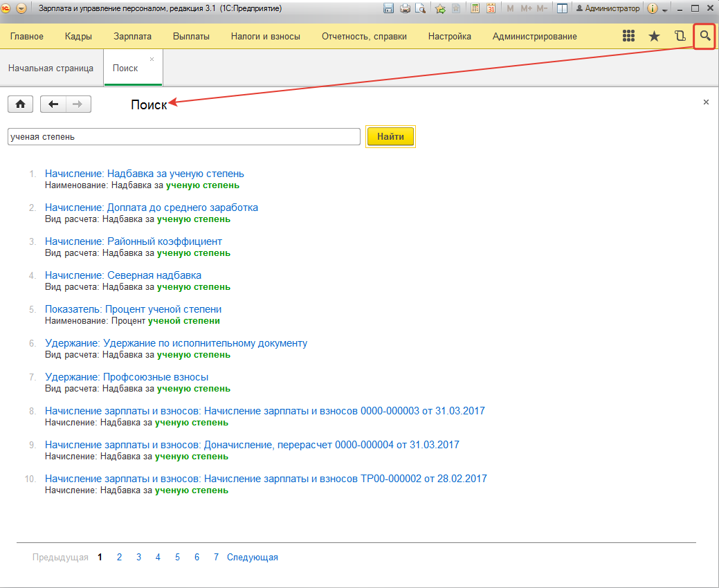This screenshot has height=588, width=719.
Task: Close the search form with the x
Action: (706, 102)
